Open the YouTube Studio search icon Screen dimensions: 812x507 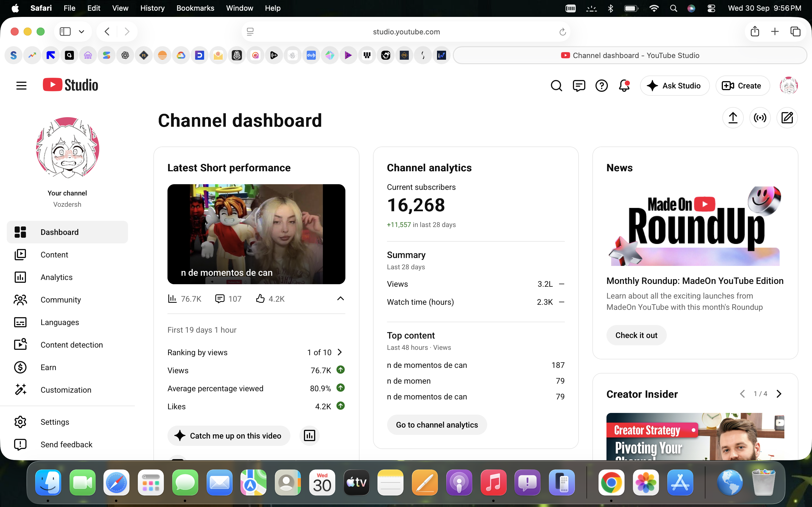coord(556,86)
